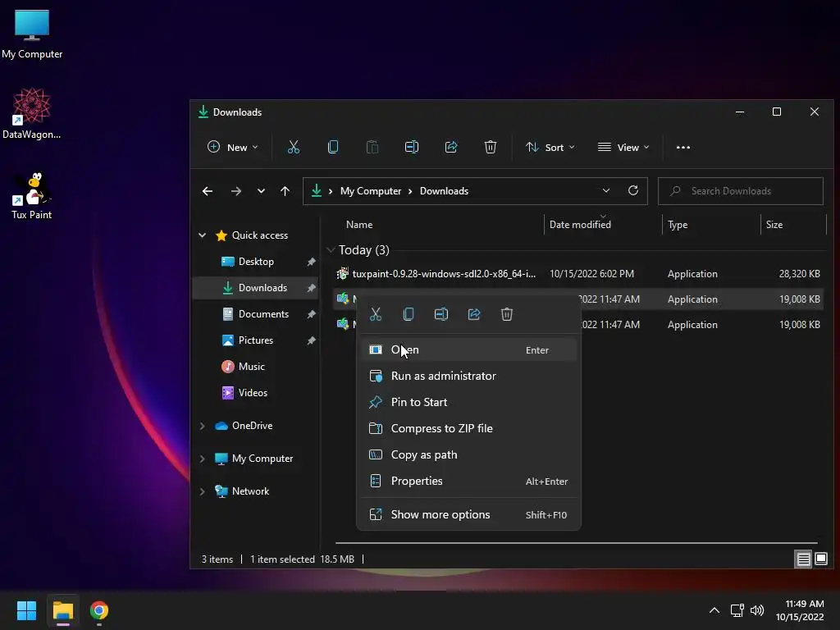Open the Sort dropdown menu
840x630 pixels.
pyautogui.click(x=550, y=148)
